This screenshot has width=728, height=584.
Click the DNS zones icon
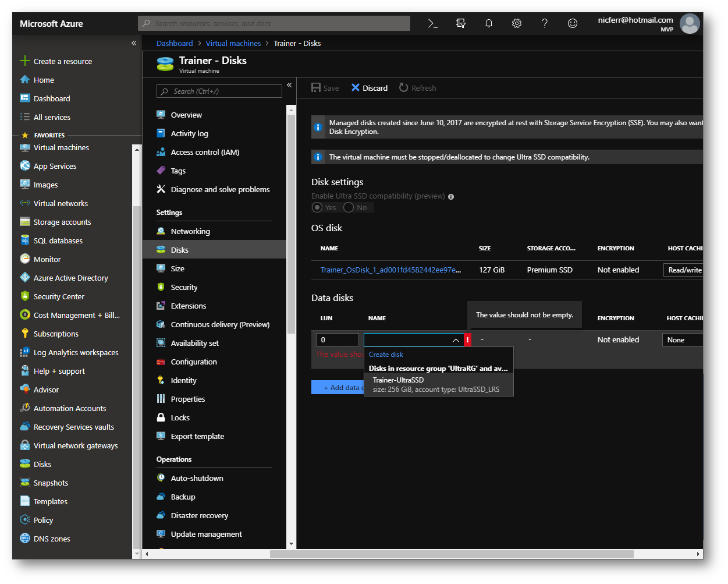coord(24,539)
